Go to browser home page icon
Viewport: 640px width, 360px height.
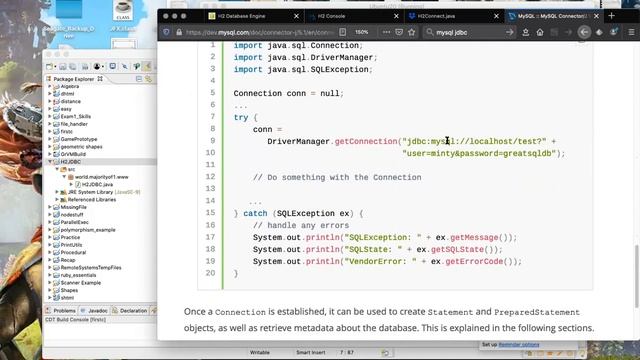pyautogui.click(x=540, y=32)
